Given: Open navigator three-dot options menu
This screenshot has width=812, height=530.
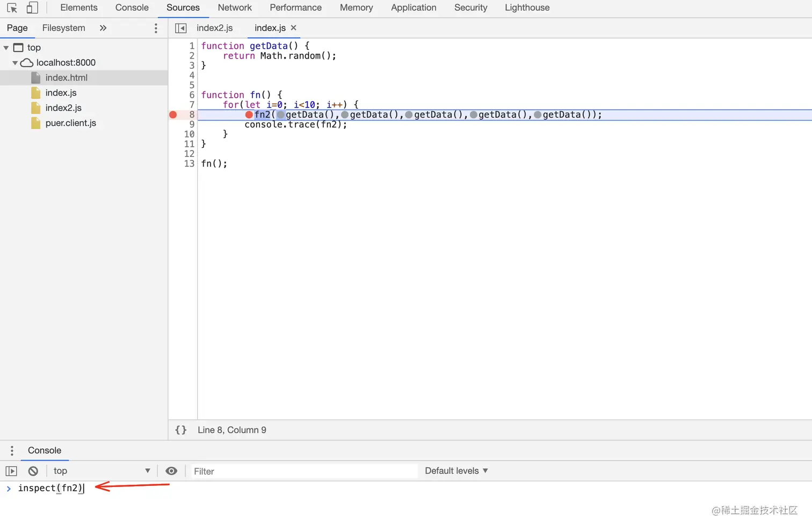Looking at the screenshot, I should coord(156,28).
